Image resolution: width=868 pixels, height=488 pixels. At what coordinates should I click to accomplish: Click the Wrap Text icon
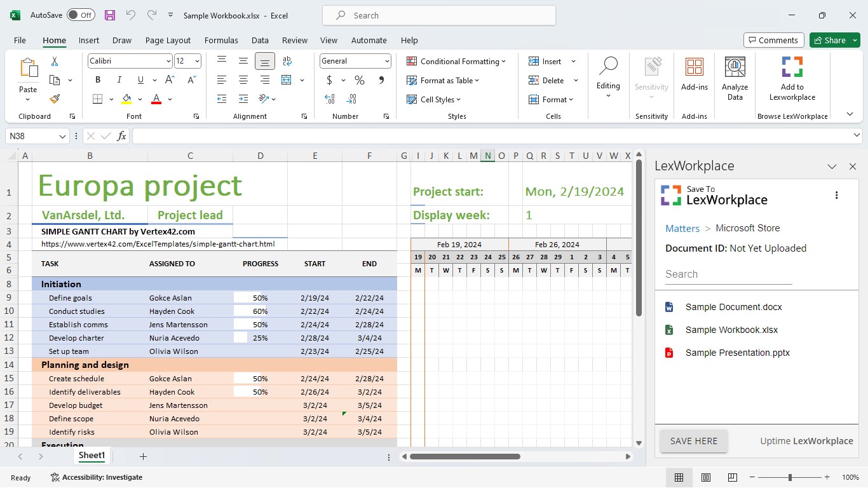pos(287,61)
